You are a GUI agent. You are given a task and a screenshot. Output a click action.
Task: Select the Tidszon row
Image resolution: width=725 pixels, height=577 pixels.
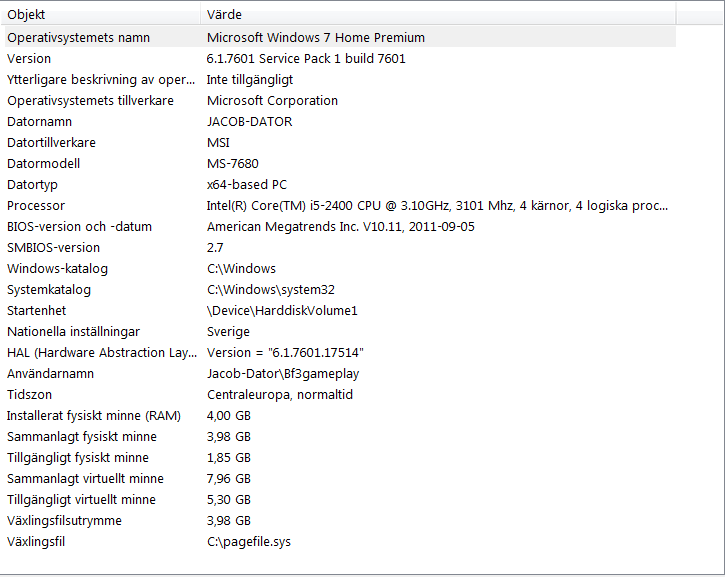30,394
